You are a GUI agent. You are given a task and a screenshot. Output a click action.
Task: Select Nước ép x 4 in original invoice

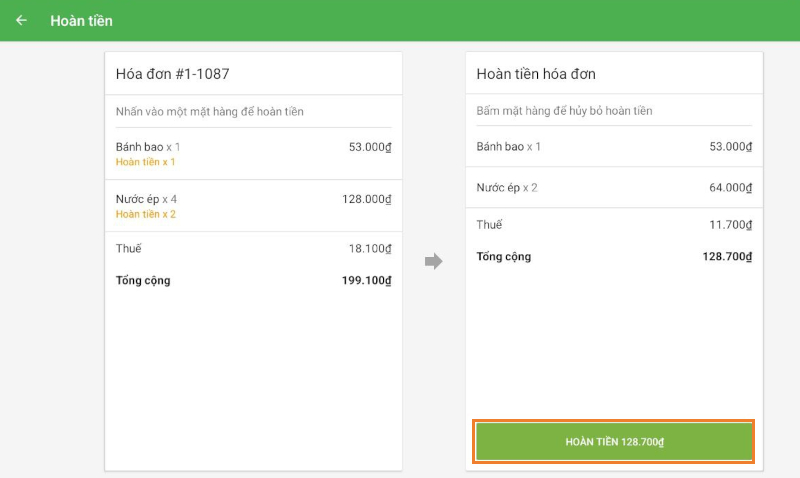point(146,199)
